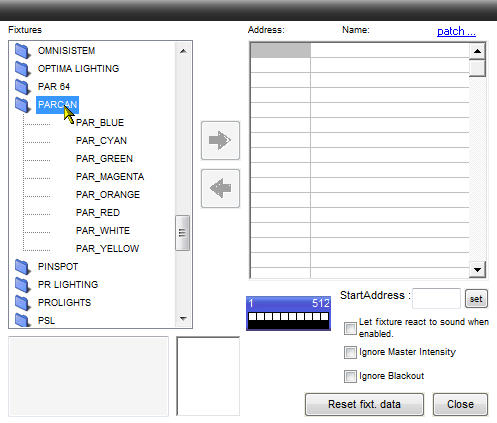
Task: Click the DMX address range 1-512 bar
Action: [x=289, y=313]
